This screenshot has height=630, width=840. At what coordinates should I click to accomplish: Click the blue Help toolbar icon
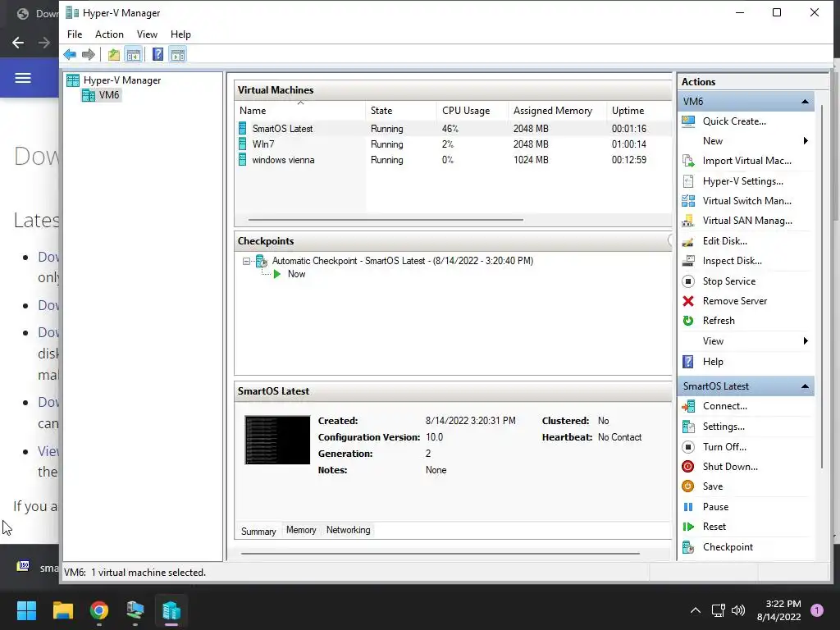click(158, 54)
